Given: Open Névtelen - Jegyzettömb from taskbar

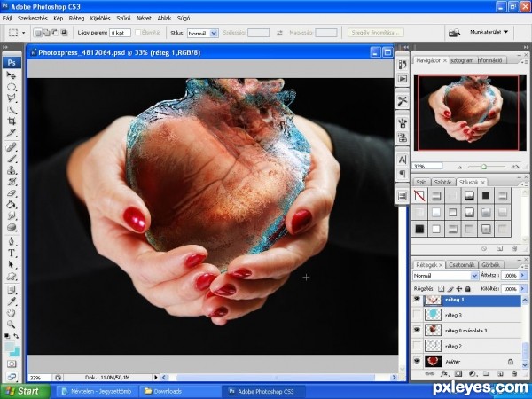Looking at the screenshot, I should point(97,391).
